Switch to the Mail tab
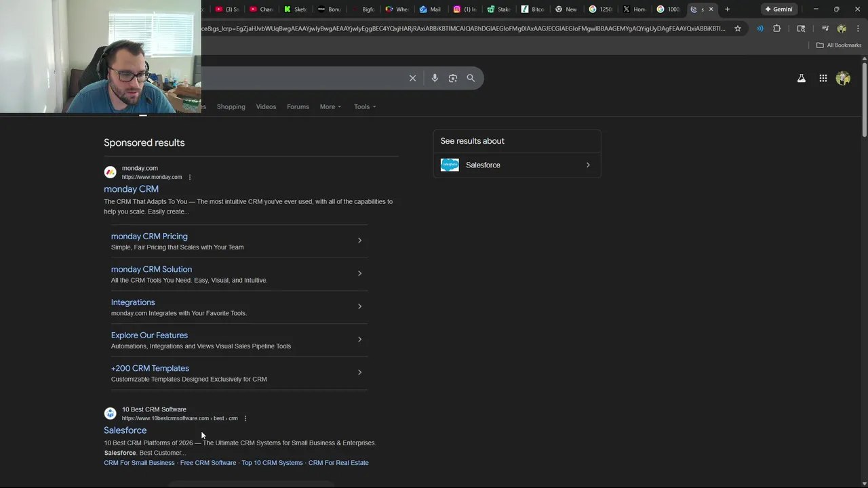The height and width of the screenshot is (488, 868). click(x=430, y=9)
